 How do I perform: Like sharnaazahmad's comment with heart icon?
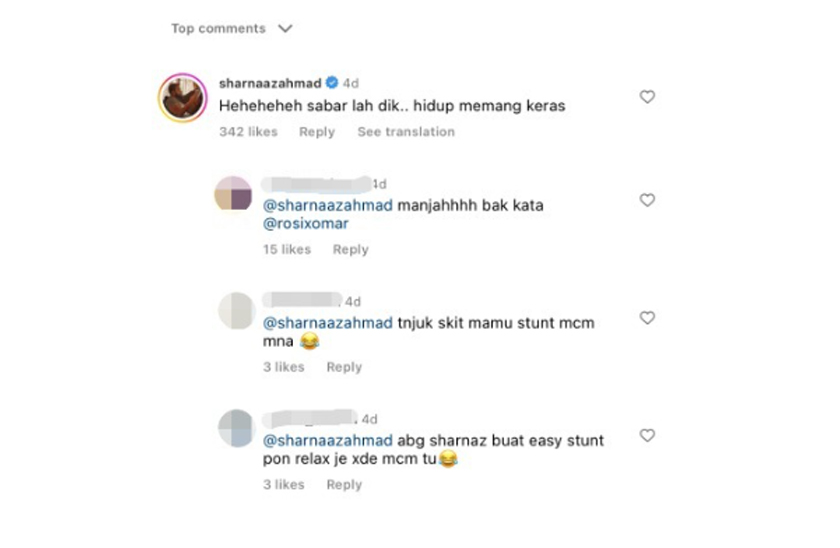click(647, 97)
